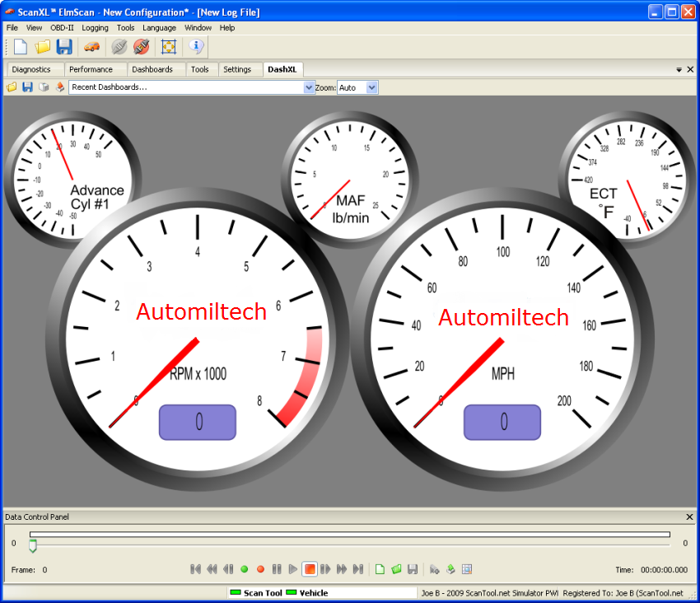Open the OBD-II menu
The width and height of the screenshot is (700, 603).
pyautogui.click(x=62, y=28)
